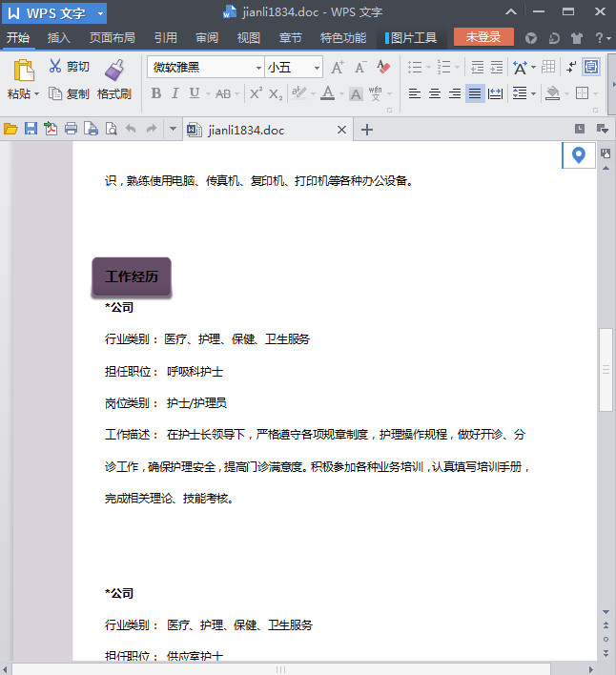Screen dimensions: 616x675
Task: Click the Paste clipboard icon
Action: pos(24,71)
